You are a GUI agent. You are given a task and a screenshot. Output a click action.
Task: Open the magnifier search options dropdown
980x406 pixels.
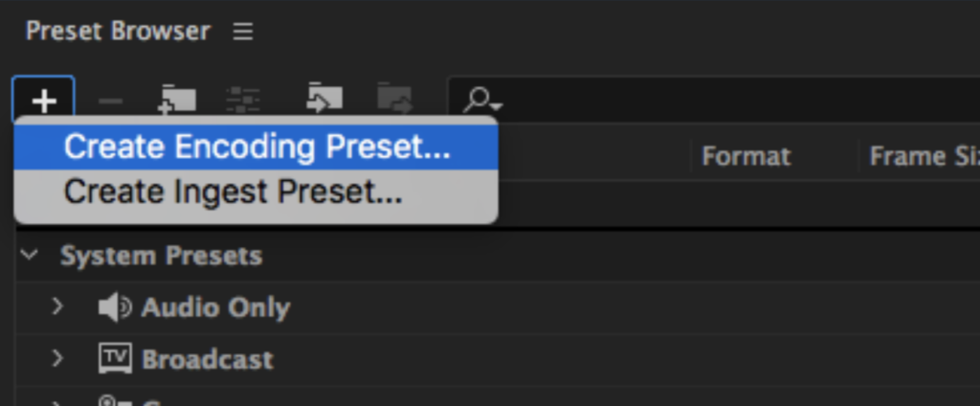click(x=482, y=101)
